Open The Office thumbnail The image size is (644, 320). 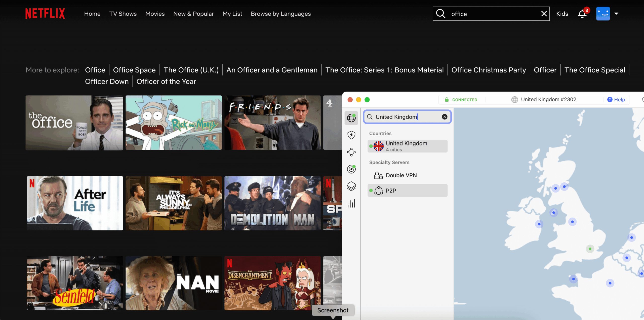point(74,123)
